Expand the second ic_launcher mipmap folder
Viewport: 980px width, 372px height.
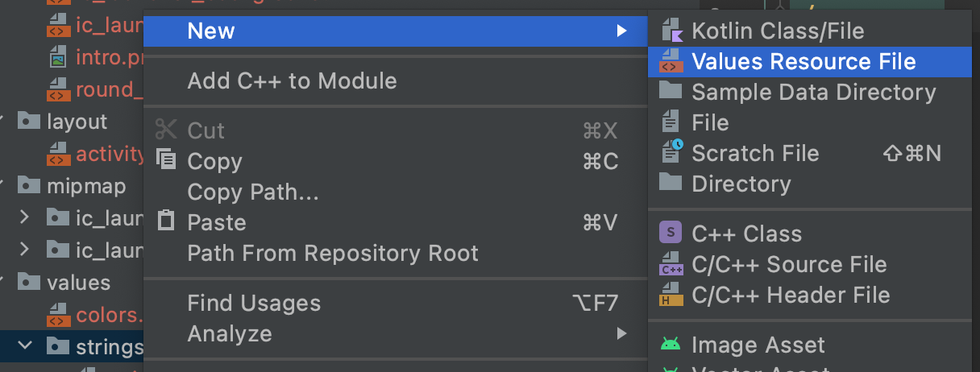24,249
